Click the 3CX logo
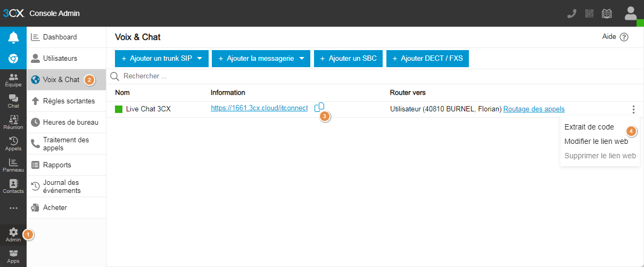Viewport: 644px width, 267px height. 13,13
